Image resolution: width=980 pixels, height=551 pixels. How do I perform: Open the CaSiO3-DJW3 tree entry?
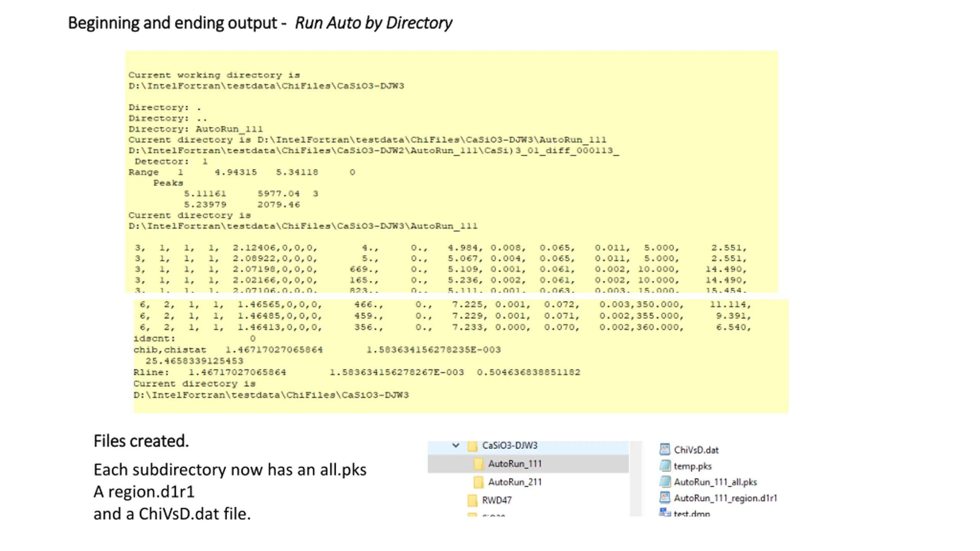coord(510,445)
